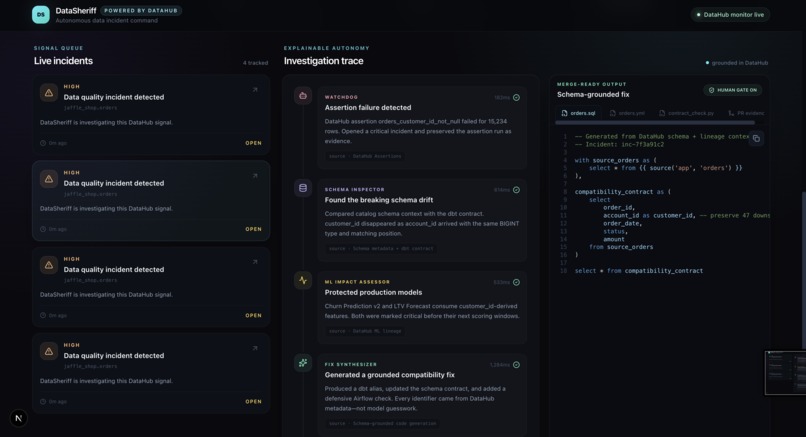Click code line 'select * from compatibility_contract'
Image resolution: width=806 pixels, height=437 pixels.
638,271
